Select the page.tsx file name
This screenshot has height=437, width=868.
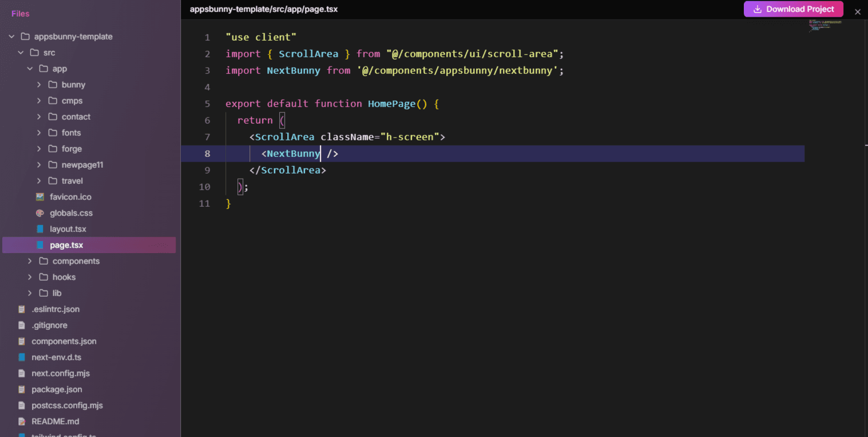[66, 245]
